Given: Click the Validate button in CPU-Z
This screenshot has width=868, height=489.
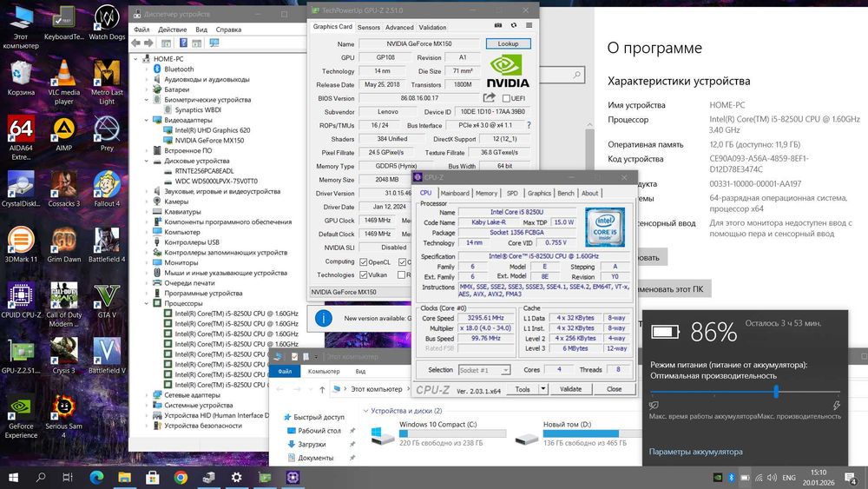Looking at the screenshot, I should pyautogui.click(x=571, y=389).
